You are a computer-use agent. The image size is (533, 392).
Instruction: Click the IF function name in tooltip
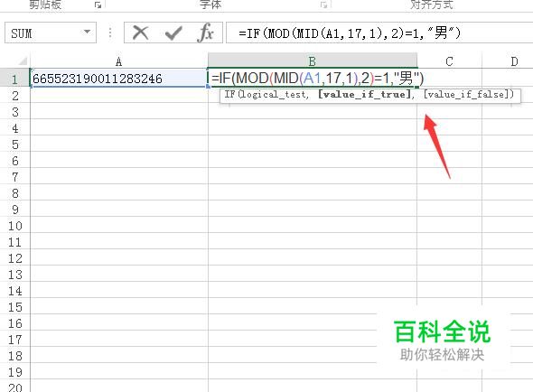[230, 95]
